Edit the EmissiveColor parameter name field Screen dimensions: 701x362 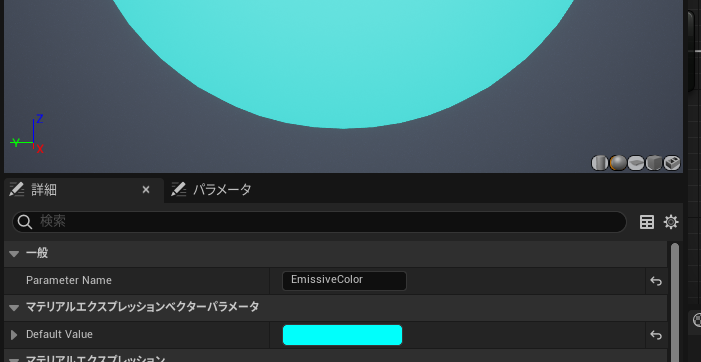pos(344,281)
